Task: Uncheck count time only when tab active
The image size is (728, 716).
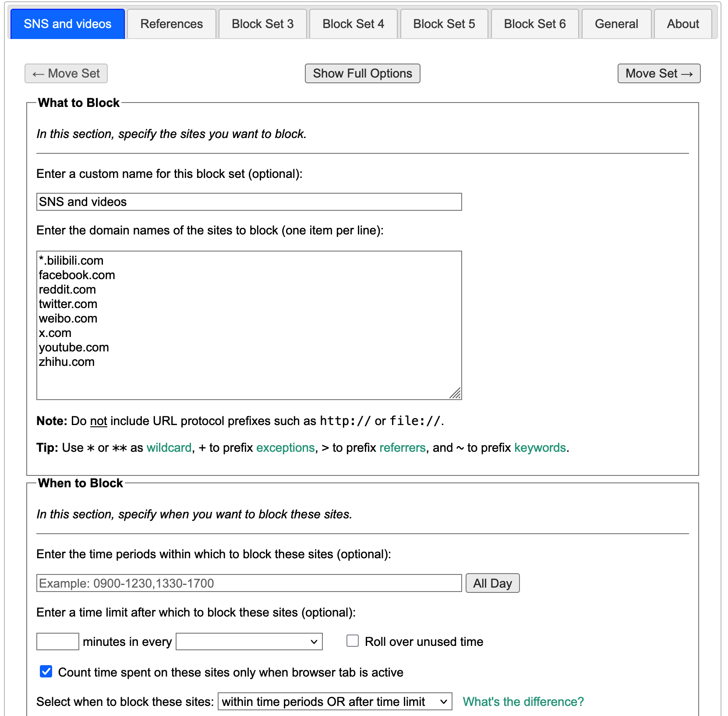Action: coord(46,672)
